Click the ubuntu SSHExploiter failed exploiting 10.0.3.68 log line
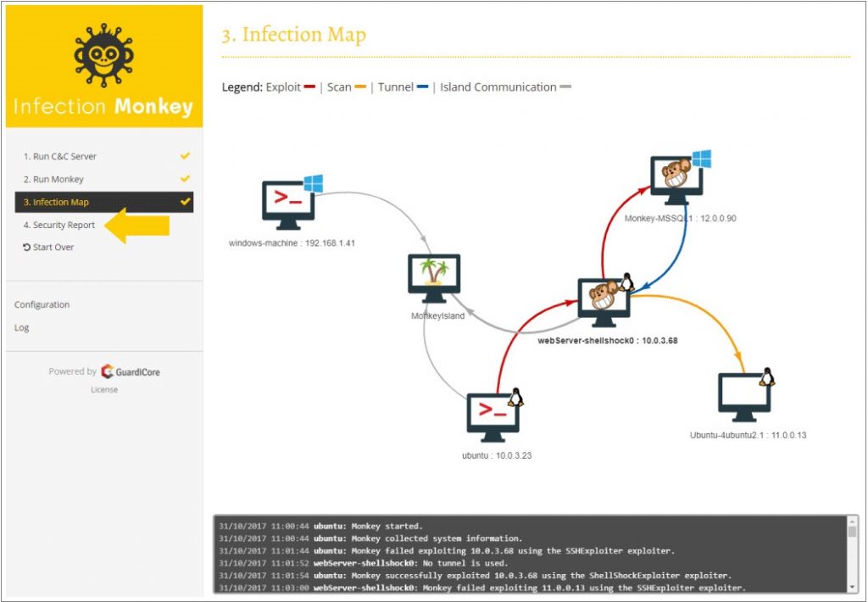Screen dimensions: 868x602 tap(446, 551)
